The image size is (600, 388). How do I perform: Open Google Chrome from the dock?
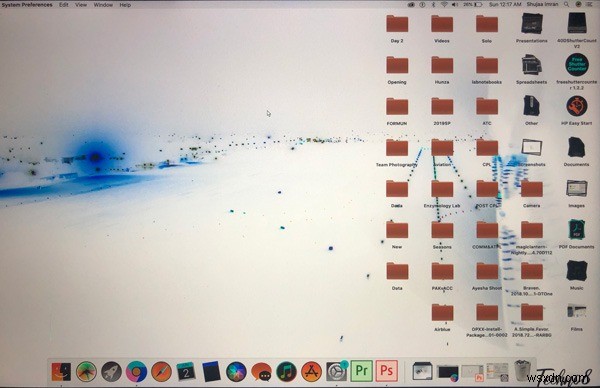click(x=136, y=371)
